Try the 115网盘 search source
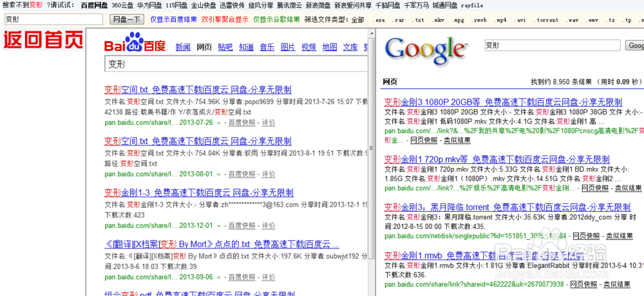This screenshot has height=296, width=644. click(x=176, y=5)
